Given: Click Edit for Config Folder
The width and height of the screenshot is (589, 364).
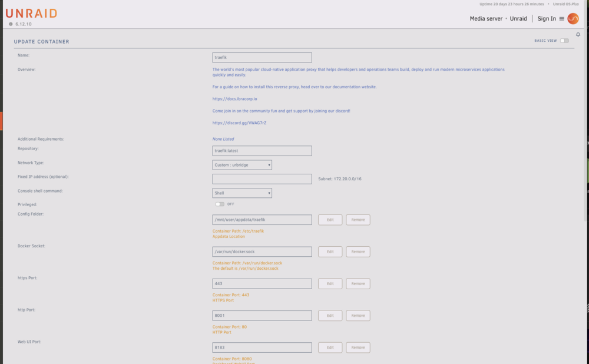Looking at the screenshot, I should click(x=330, y=220).
